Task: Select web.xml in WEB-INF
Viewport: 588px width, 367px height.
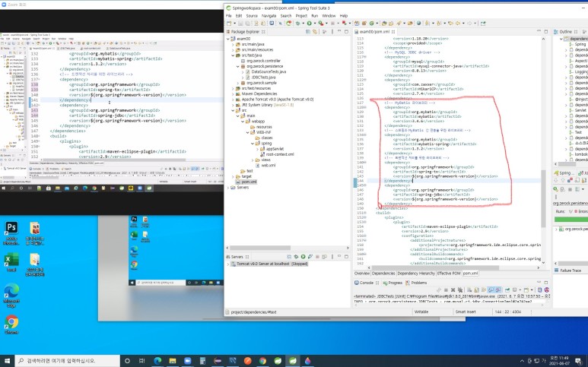Action: (265, 165)
